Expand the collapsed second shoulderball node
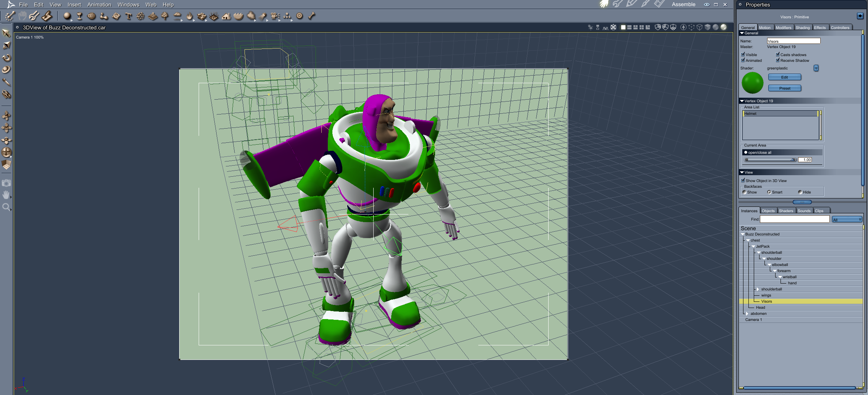Screen dimensions: 868x395 pyautogui.click(x=758, y=289)
